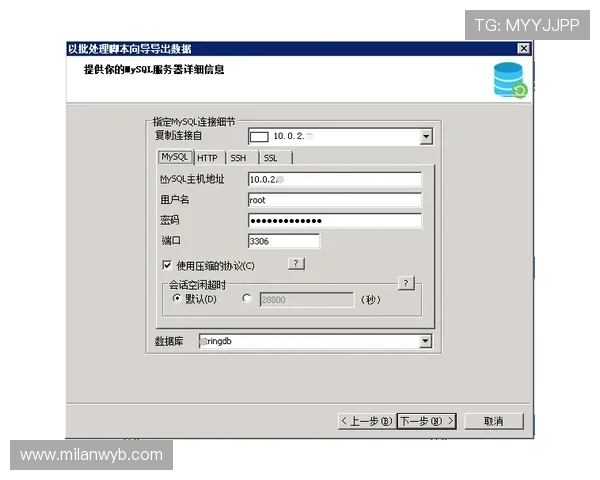This screenshot has height=480, width=600.
Task: Close the export wizard dialog
Action: point(523,49)
